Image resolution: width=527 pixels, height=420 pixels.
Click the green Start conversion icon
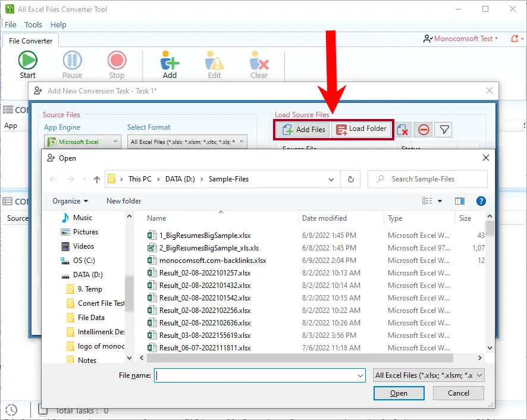pos(27,60)
